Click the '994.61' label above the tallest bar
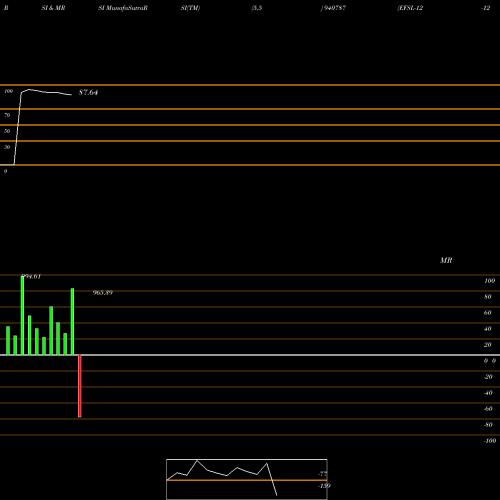 pos(31,276)
